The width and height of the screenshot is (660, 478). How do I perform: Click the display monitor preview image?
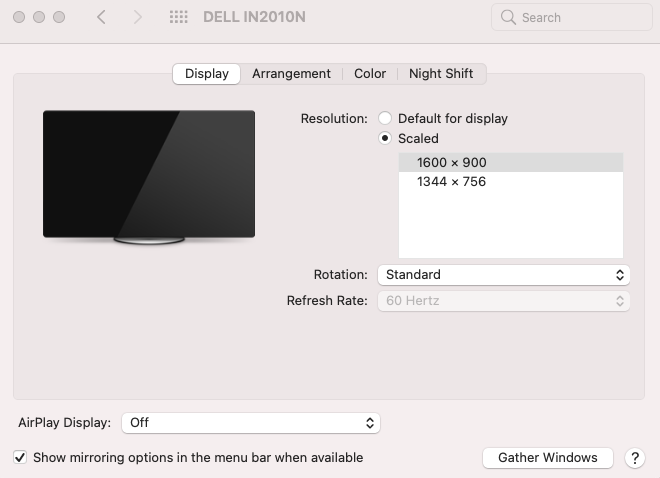(x=149, y=177)
